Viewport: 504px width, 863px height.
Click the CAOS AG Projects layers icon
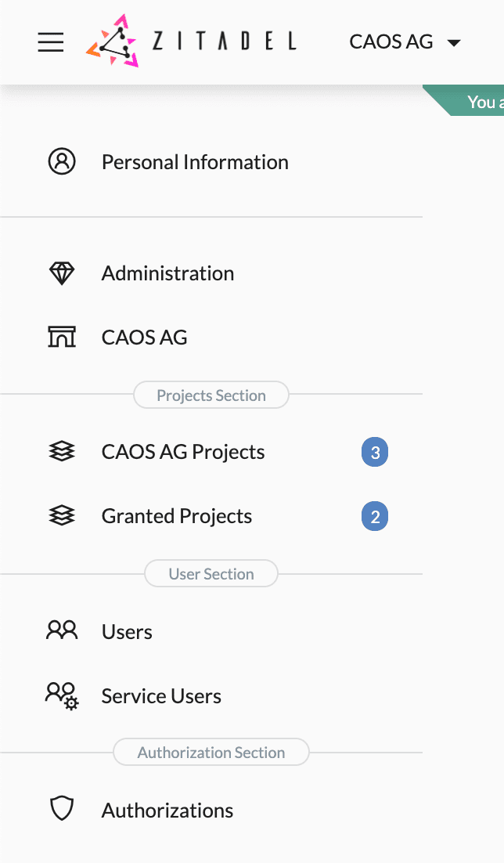(62, 452)
